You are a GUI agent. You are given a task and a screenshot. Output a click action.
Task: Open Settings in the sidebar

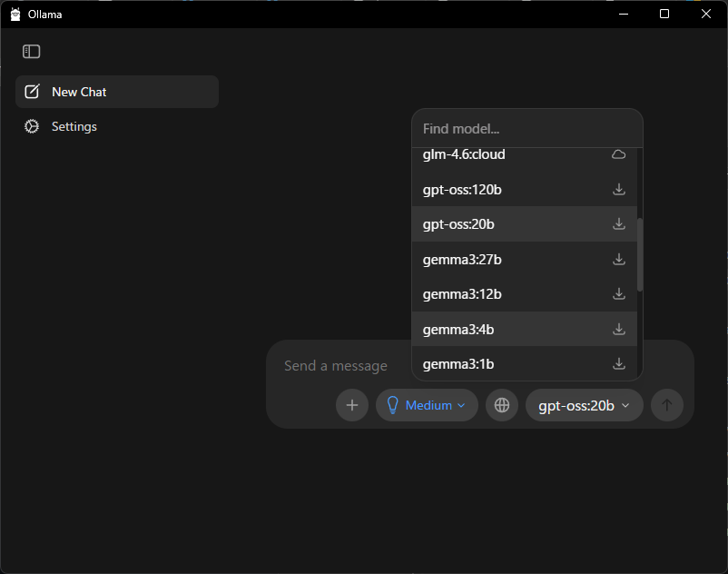(x=74, y=126)
